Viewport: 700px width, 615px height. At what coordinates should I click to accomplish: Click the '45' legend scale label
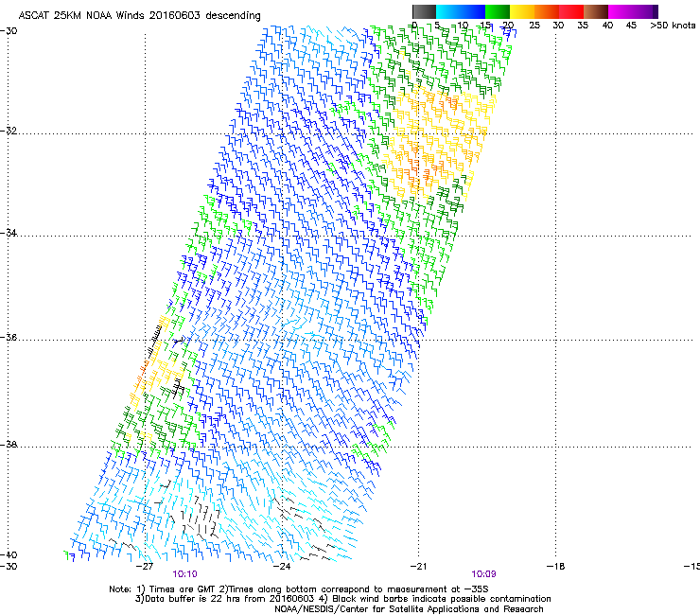[x=631, y=26]
